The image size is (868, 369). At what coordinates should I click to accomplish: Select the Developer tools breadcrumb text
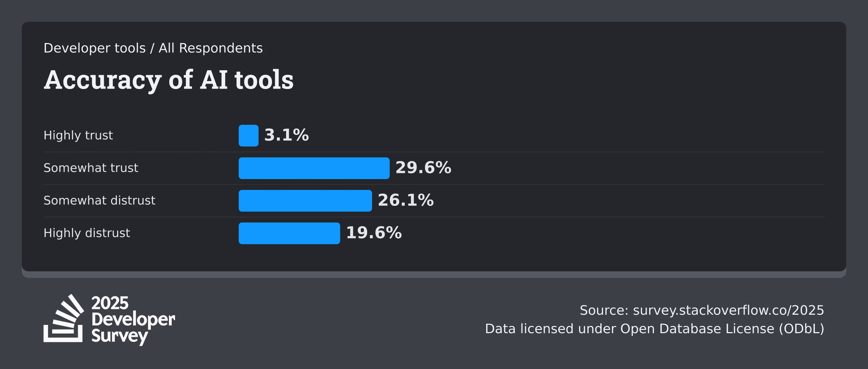pos(94,48)
